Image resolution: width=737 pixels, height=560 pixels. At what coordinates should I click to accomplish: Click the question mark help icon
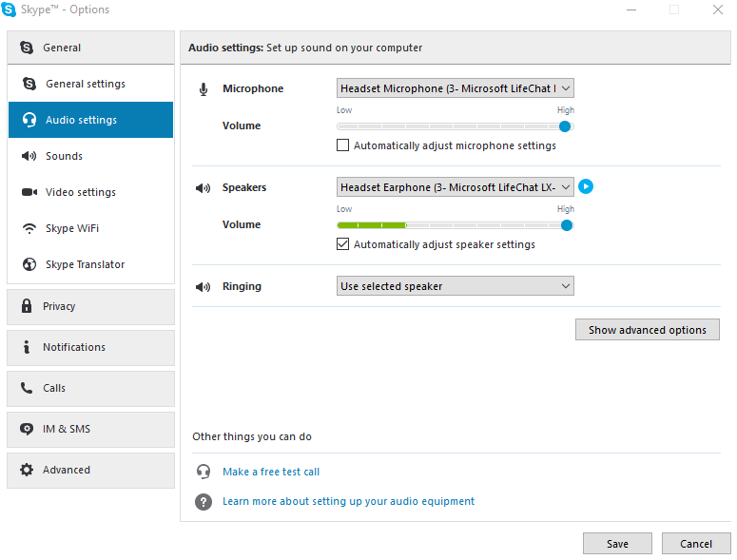[x=204, y=501]
